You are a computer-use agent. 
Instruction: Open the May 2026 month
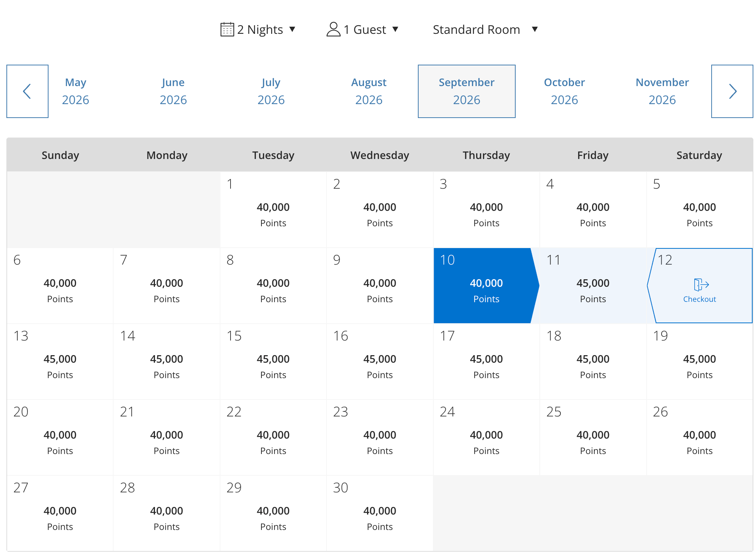coord(76,91)
